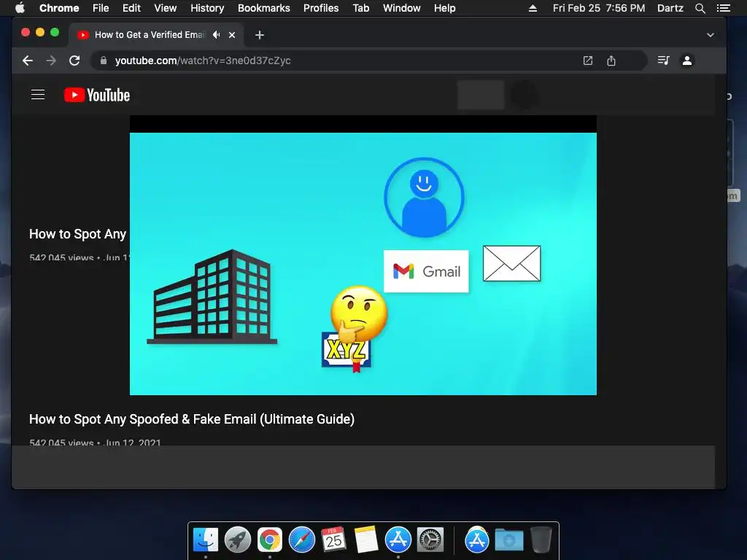Open the Help menu

444,8
